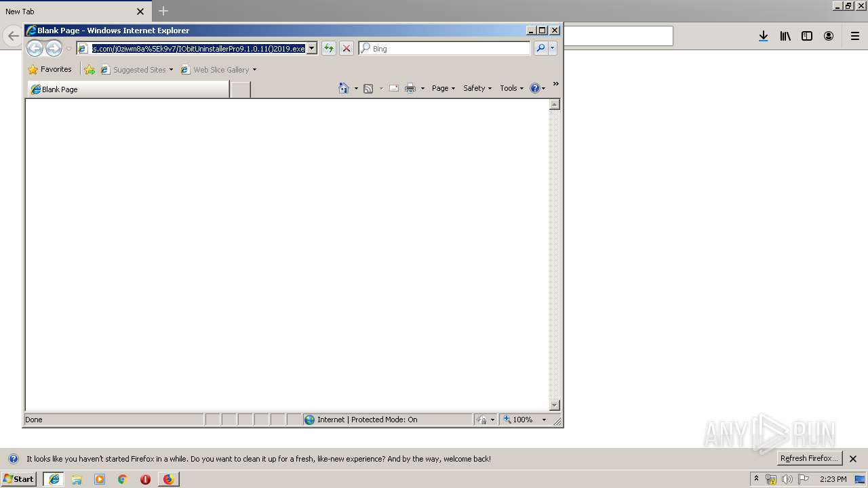Click the Action Center flag icon
This screenshot has height=488, width=868.
(804, 479)
